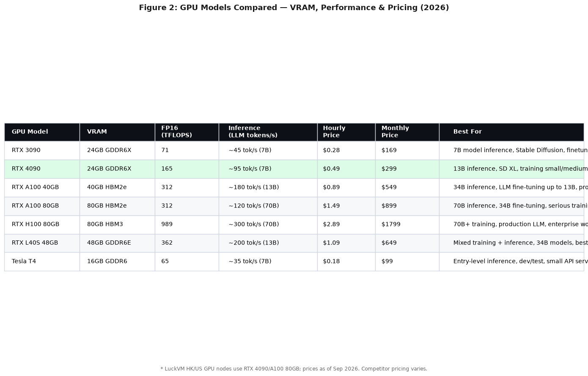588x376 pixels.
Task: Select the 'RTX L40S 48GB' cell
Action: pyautogui.click(x=42, y=243)
